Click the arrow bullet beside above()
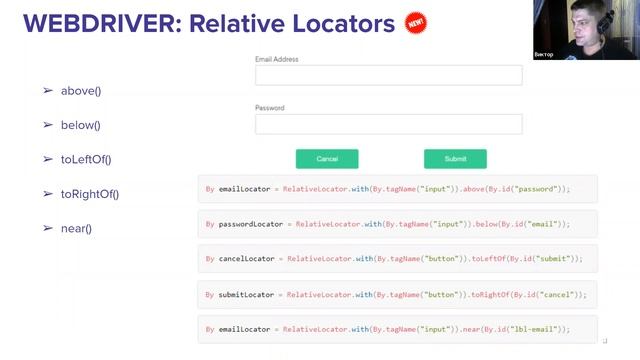 pos(48,91)
